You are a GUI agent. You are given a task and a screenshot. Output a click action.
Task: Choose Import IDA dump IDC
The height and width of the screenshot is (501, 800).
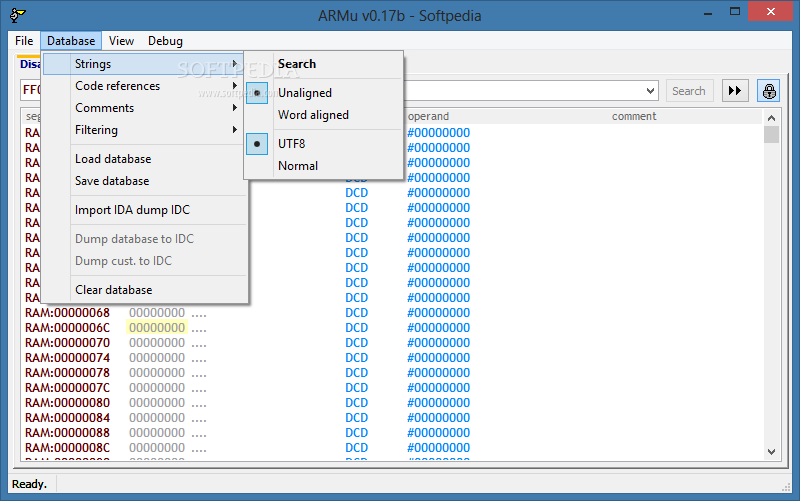[143, 210]
